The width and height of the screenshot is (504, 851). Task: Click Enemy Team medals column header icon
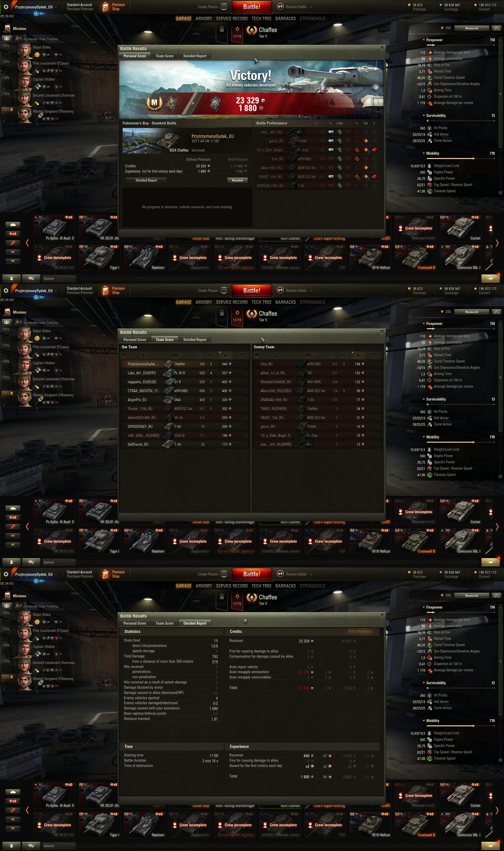click(x=374, y=355)
